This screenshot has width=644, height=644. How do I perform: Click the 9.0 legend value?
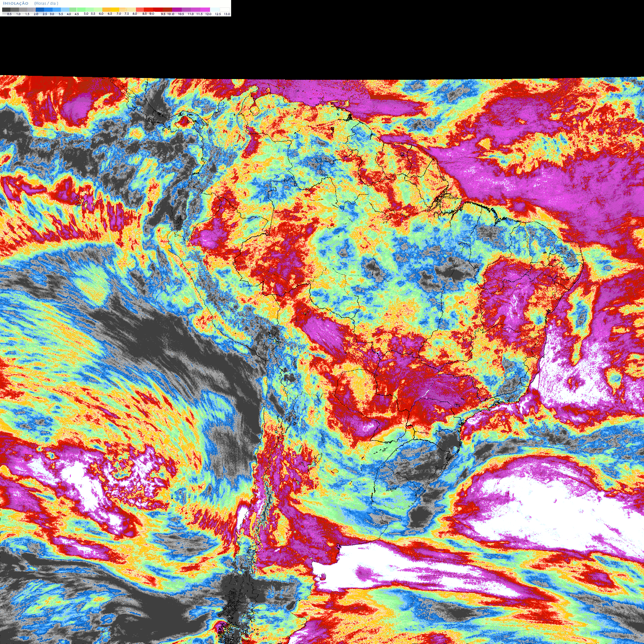[x=152, y=14]
